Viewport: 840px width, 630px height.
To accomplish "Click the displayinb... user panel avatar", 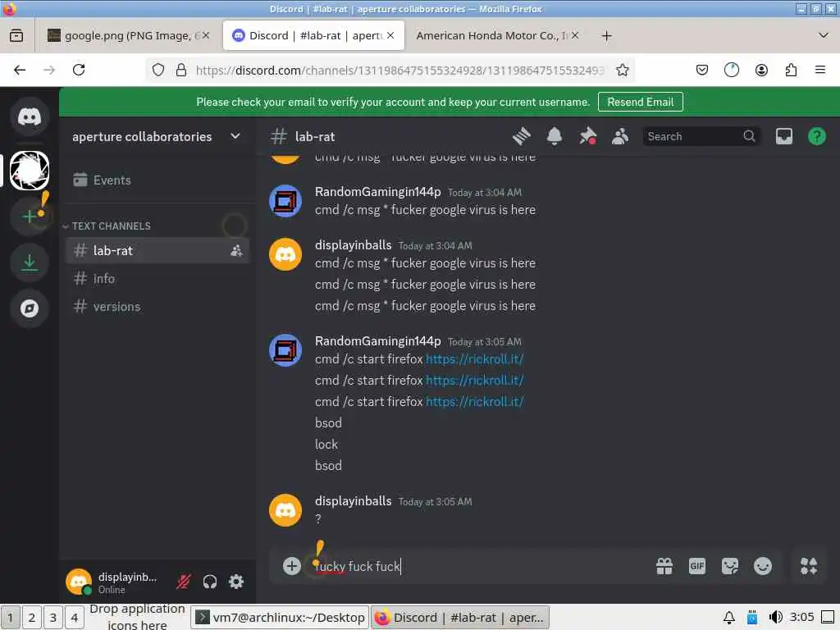I will tap(79, 582).
